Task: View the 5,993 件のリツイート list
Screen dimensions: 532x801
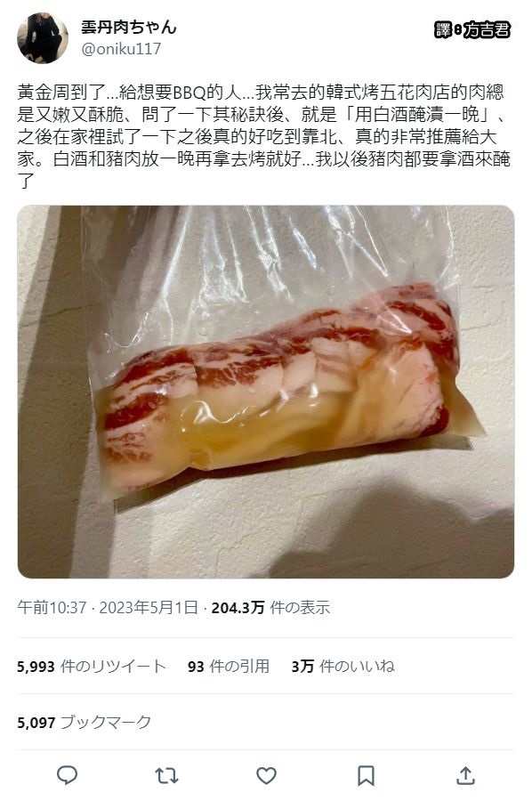Action: pos(92,666)
